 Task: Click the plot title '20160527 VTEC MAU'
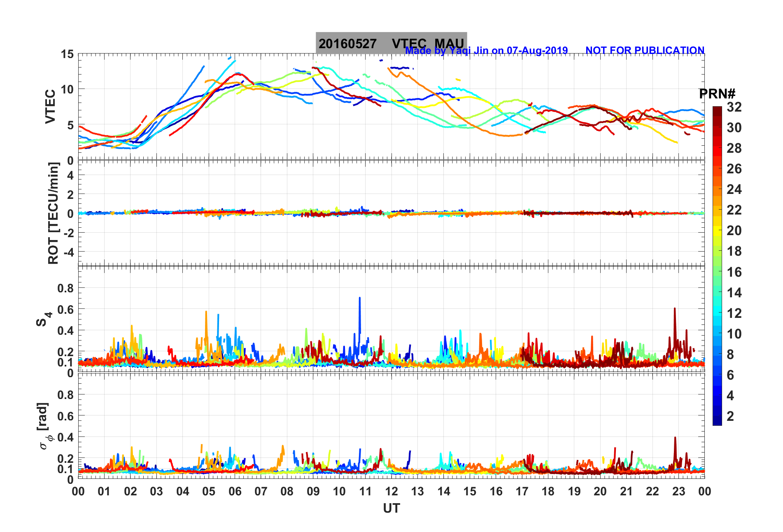click(x=391, y=43)
